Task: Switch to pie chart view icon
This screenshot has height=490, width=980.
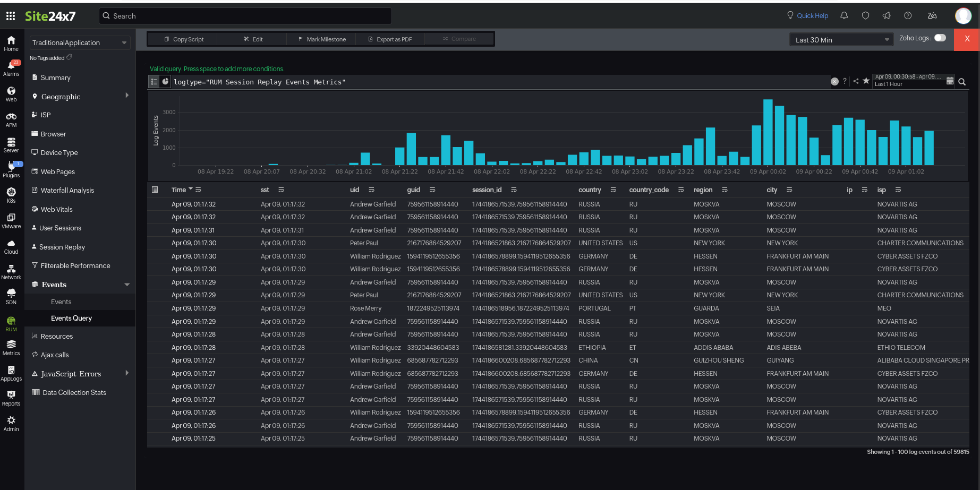Action: click(165, 82)
